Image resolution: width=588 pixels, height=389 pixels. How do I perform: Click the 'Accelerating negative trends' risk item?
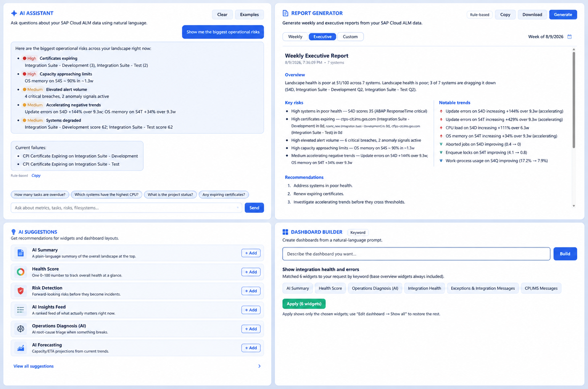pyautogui.click(x=73, y=105)
